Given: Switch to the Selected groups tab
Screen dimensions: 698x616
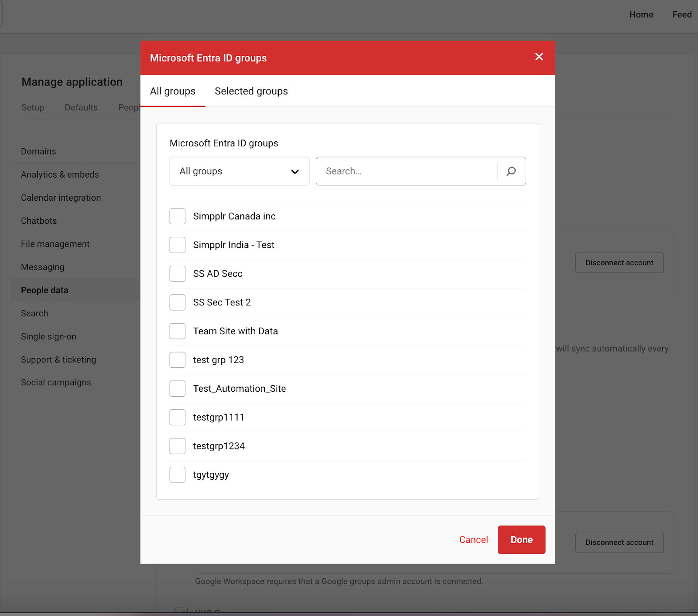Looking at the screenshot, I should pos(251,91).
